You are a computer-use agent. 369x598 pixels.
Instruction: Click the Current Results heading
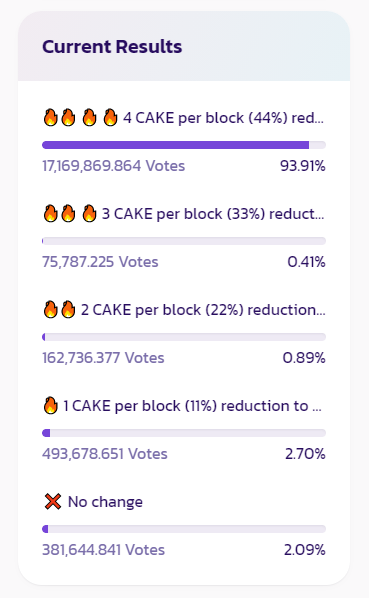tap(112, 47)
